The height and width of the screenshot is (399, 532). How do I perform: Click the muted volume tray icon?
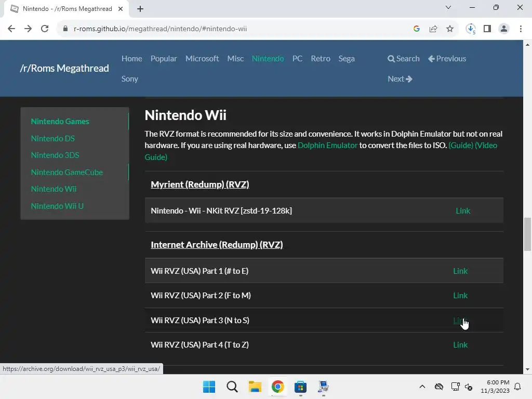[469, 387]
